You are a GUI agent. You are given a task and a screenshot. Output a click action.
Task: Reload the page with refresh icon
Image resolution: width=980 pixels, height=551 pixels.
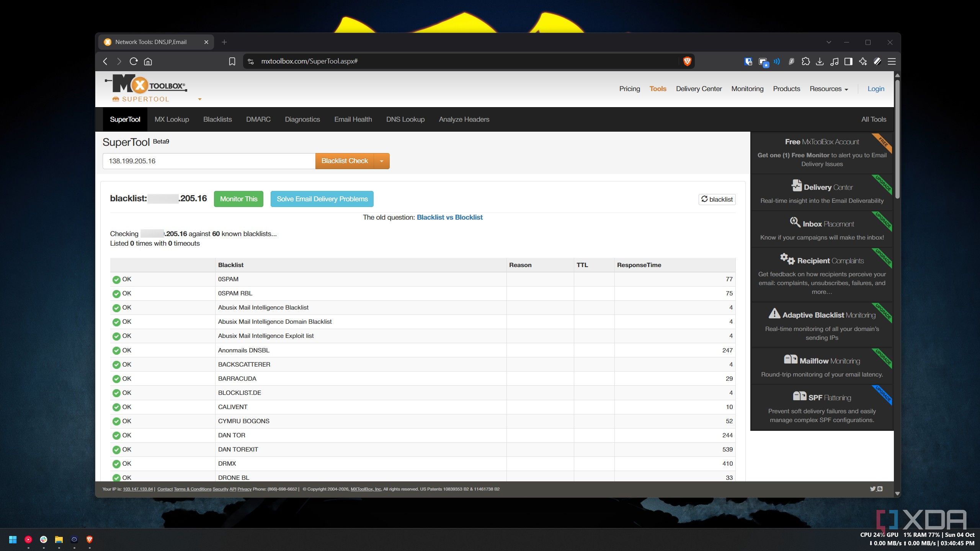pos(133,61)
